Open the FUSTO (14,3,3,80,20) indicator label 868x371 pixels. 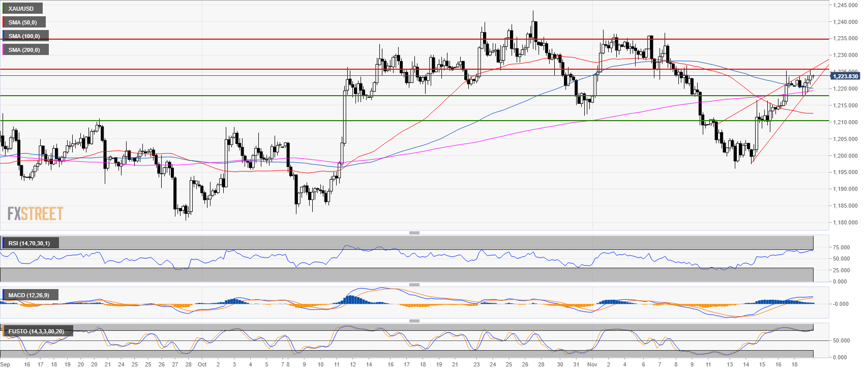point(36,331)
